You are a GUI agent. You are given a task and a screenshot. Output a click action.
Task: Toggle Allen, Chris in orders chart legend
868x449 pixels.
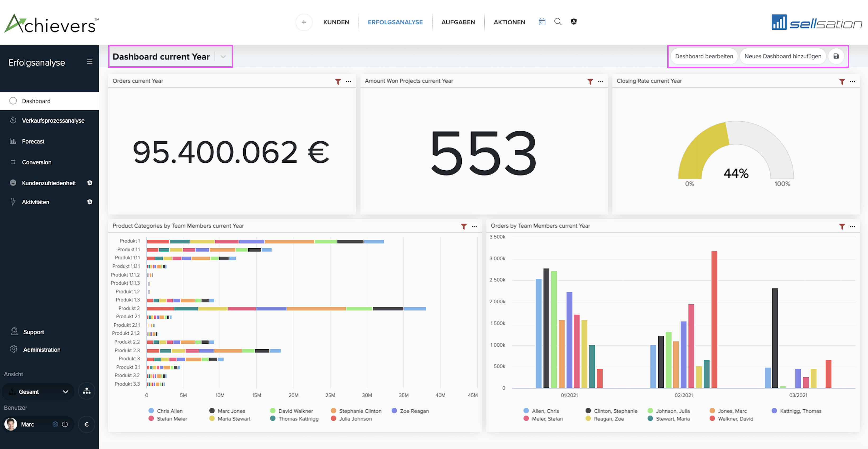tap(541, 411)
